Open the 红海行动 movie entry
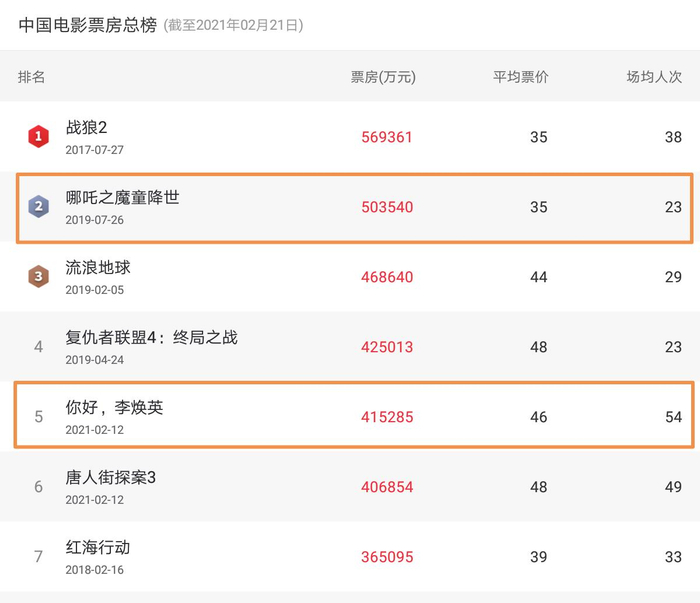Image resolution: width=700 pixels, height=603 pixels. tap(98, 548)
